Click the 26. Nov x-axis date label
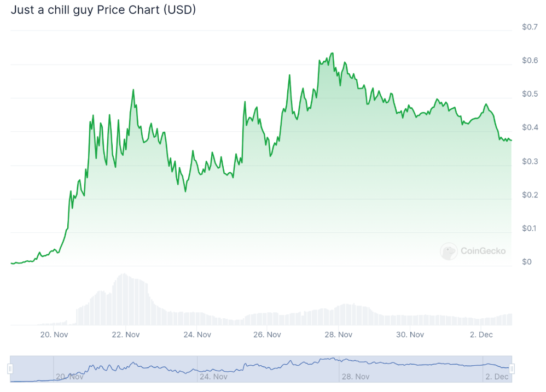This screenshot has height=392, width=546. (267, 335)
